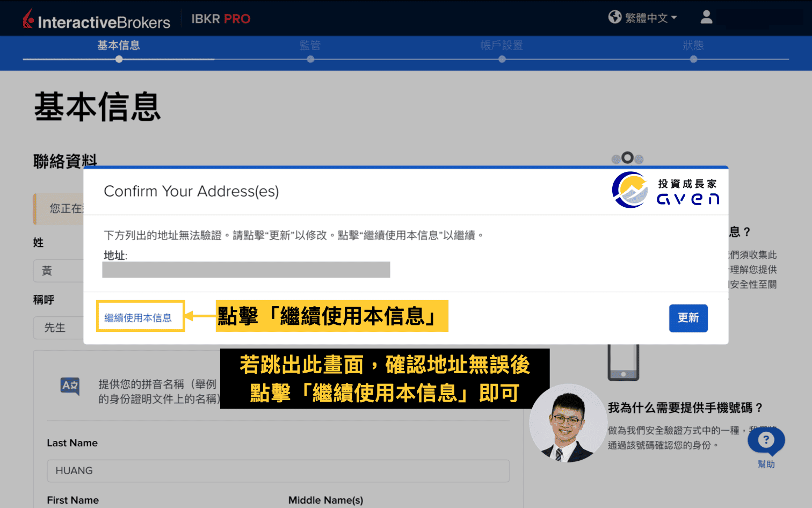Open the 先生 salutation selector
The width and height of the screenshot is (812, 508).
click(x=56, y=328)
